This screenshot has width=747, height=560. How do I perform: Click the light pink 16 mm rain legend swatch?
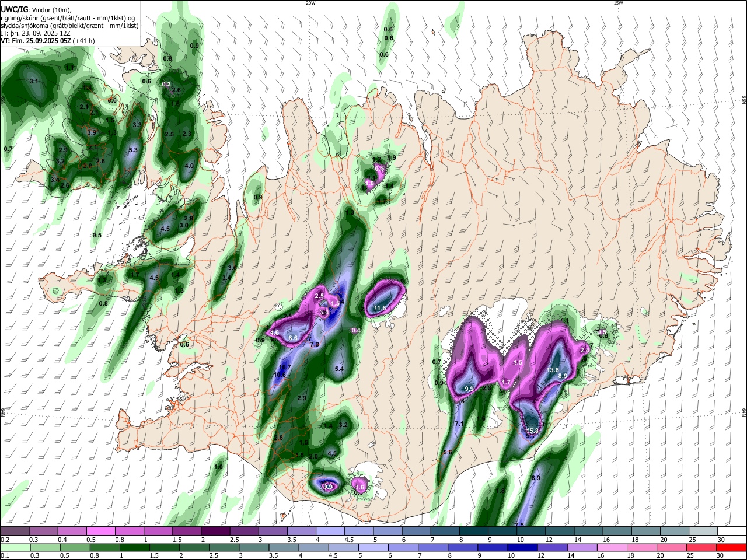(x=612, y=547)
